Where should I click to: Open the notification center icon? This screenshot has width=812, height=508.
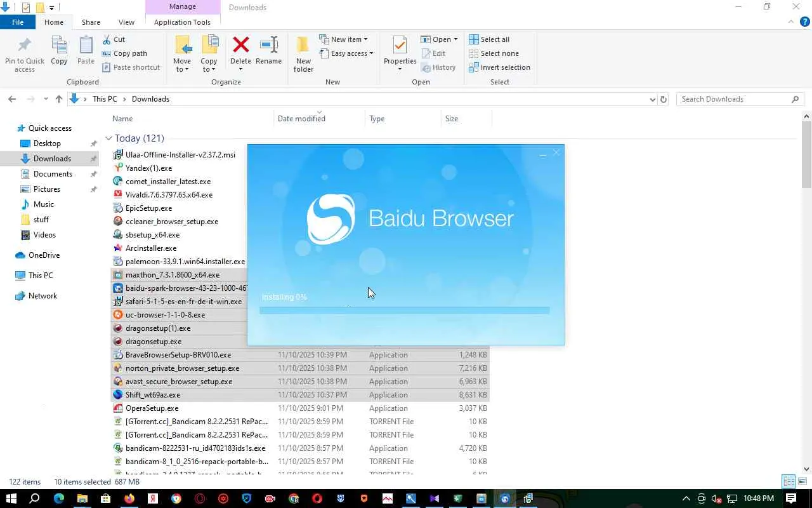tap(791, 498)
